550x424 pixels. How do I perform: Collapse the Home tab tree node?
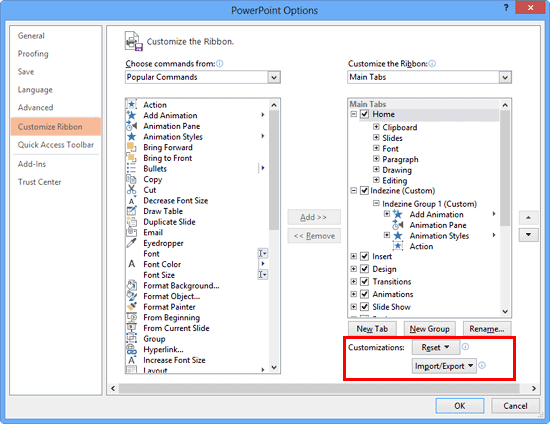tap(354, 114)
